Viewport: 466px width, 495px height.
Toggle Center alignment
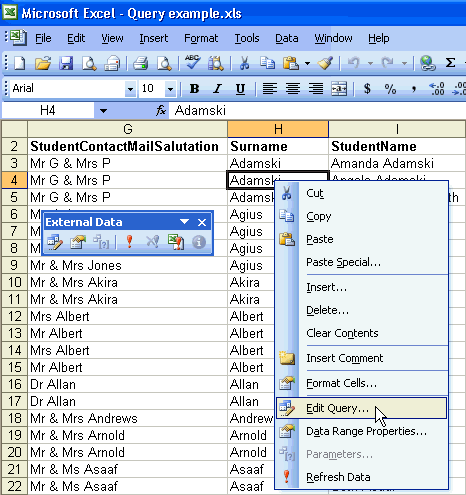click(293, 89)
